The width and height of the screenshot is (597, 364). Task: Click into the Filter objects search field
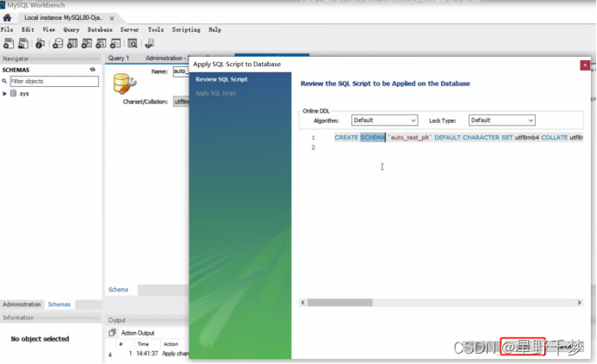pos(54,81)
